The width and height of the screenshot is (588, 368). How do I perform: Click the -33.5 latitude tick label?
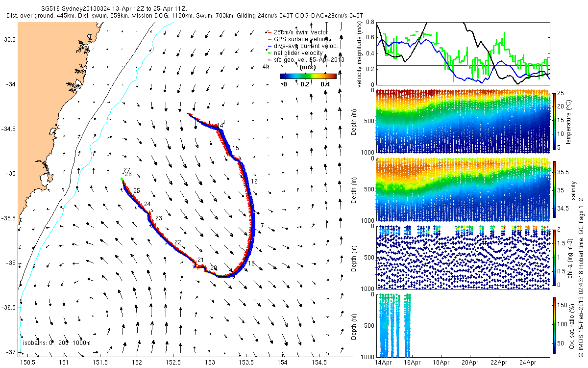(x=8, y=40)
